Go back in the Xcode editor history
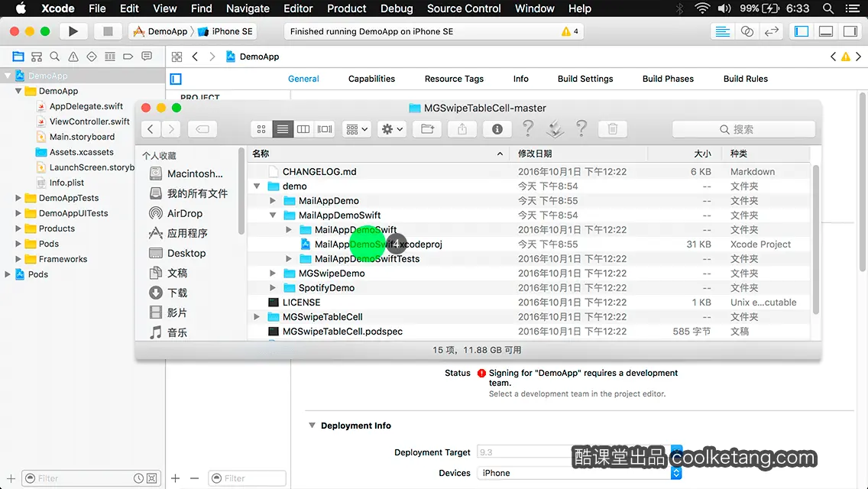The width and height of the screenshot is (868, 489). [195, 57]
